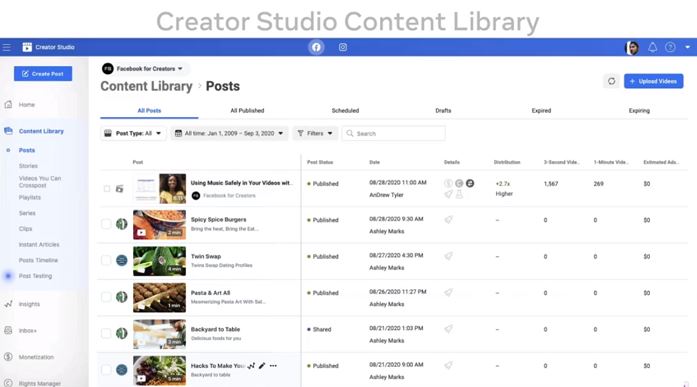This screenshot has width=697, height=387.
Task: Open Rights Manager in the sidebar
Action: (40, 383)
